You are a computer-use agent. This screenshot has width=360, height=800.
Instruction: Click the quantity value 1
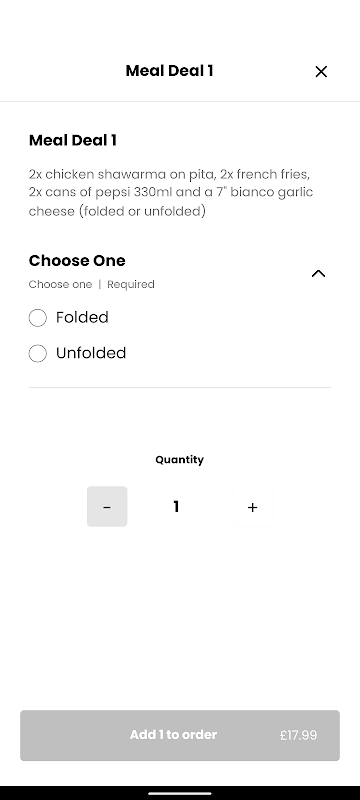click(x=176, y=507)
